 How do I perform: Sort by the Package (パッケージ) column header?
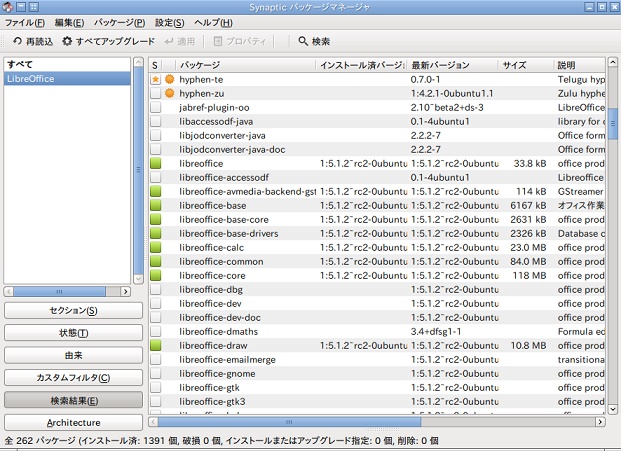click(245, 65)
